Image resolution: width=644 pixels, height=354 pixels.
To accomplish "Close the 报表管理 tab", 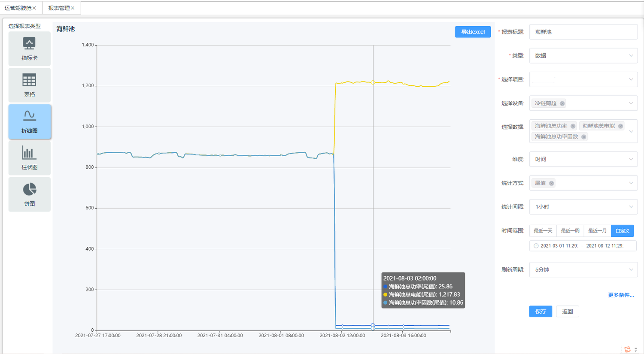I will tap(73, 8).
